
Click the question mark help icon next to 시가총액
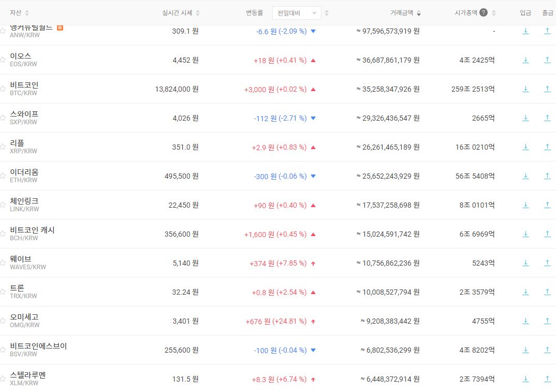tap(484, 13)
